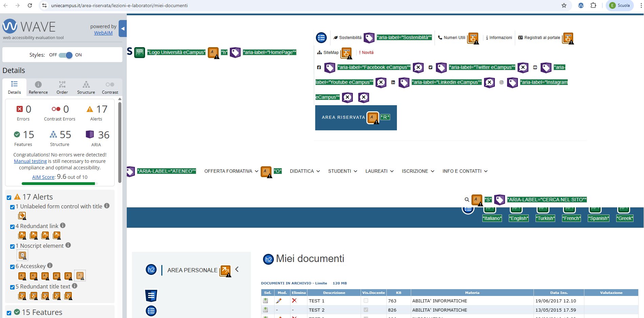644x318 pixels.
Task: Reload the page in the browser
Action: coord(30,5)
